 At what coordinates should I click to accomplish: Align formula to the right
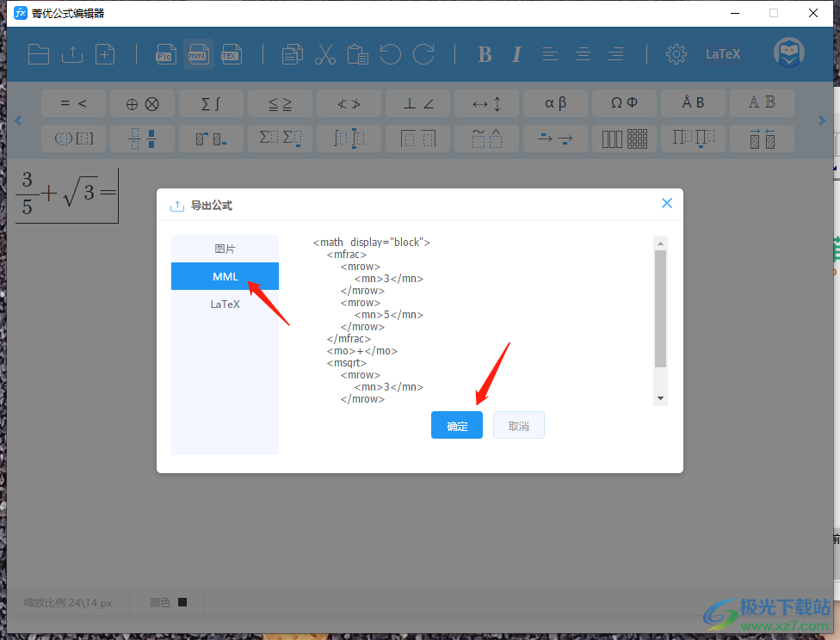[x=615, y=54]
